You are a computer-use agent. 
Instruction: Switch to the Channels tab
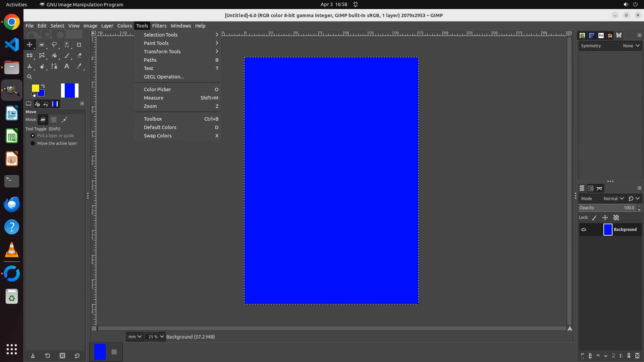tap(591, 188)
